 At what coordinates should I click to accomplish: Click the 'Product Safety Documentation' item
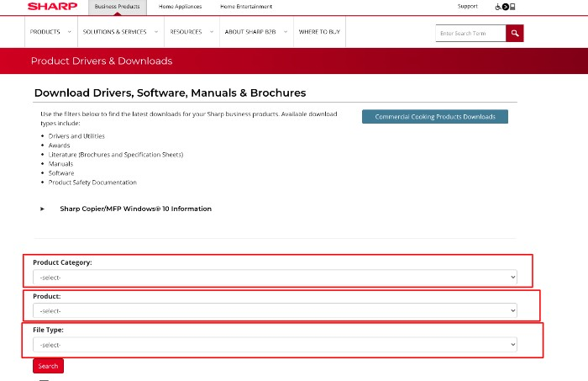92,183
